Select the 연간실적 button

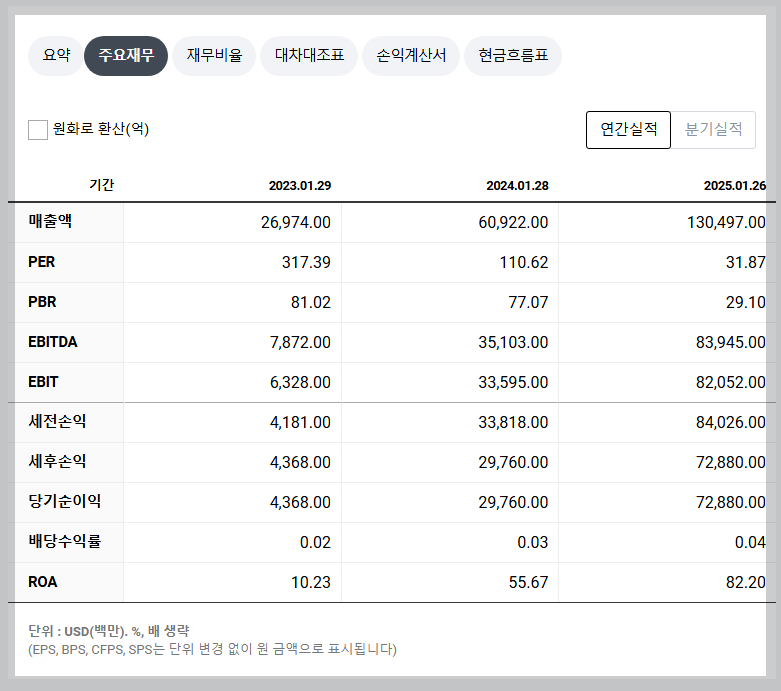tap(629, 130)
